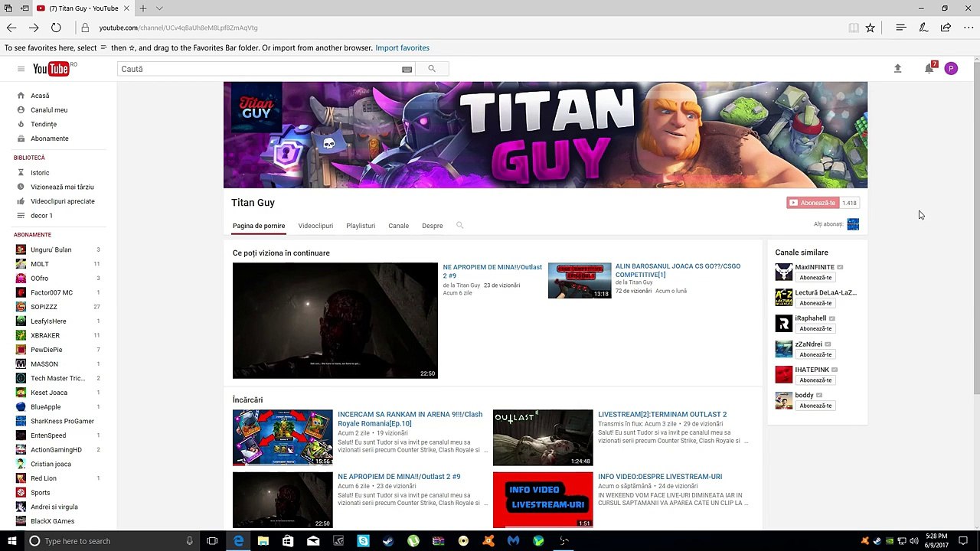Screen dimensions: 980x551
Task: Open Canalul meu in sidebar
Action: 49,110
